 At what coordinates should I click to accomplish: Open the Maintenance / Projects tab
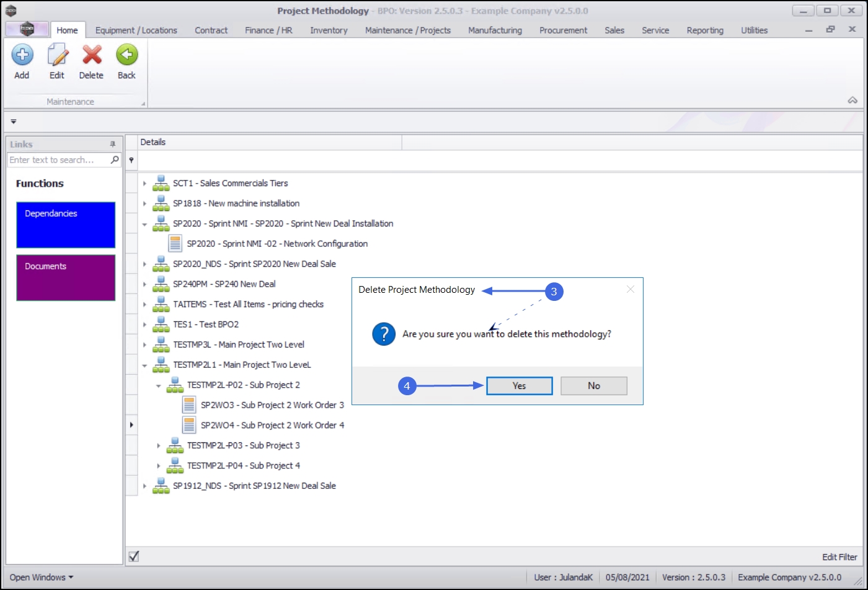click(408, 30)
